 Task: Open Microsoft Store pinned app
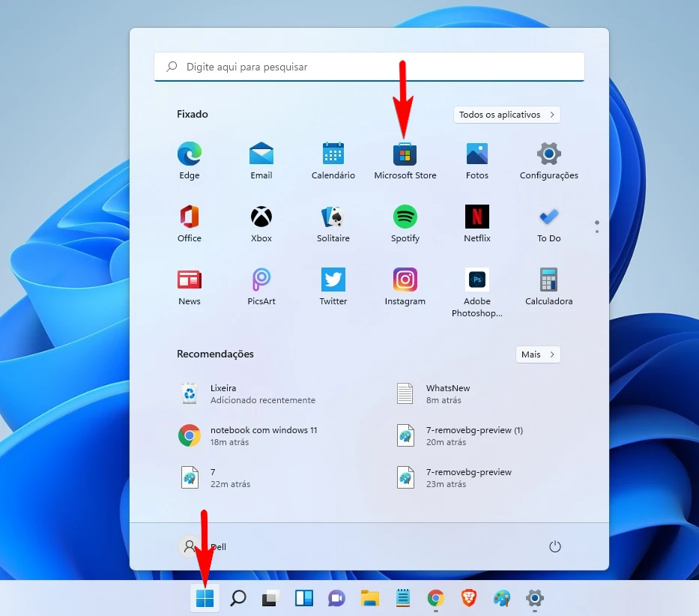(405, 160)
